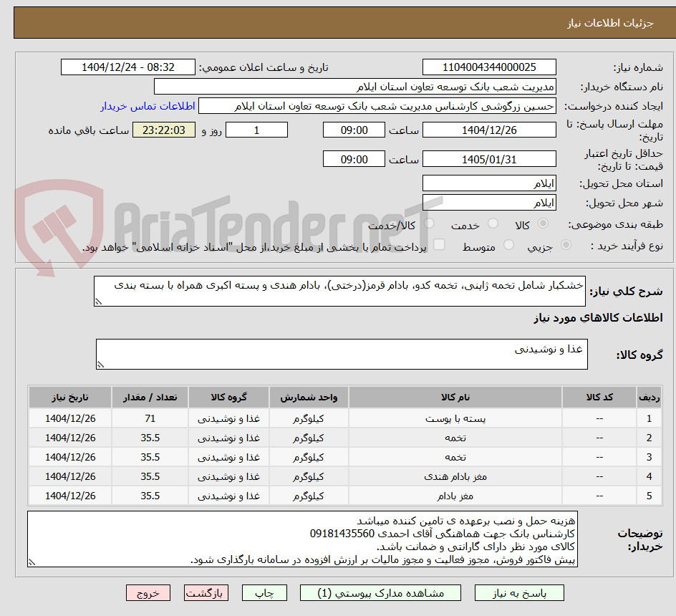Click resize handle of شرح کلی نیاز box
The image size is (676, 616).
(x=98, y=302)
